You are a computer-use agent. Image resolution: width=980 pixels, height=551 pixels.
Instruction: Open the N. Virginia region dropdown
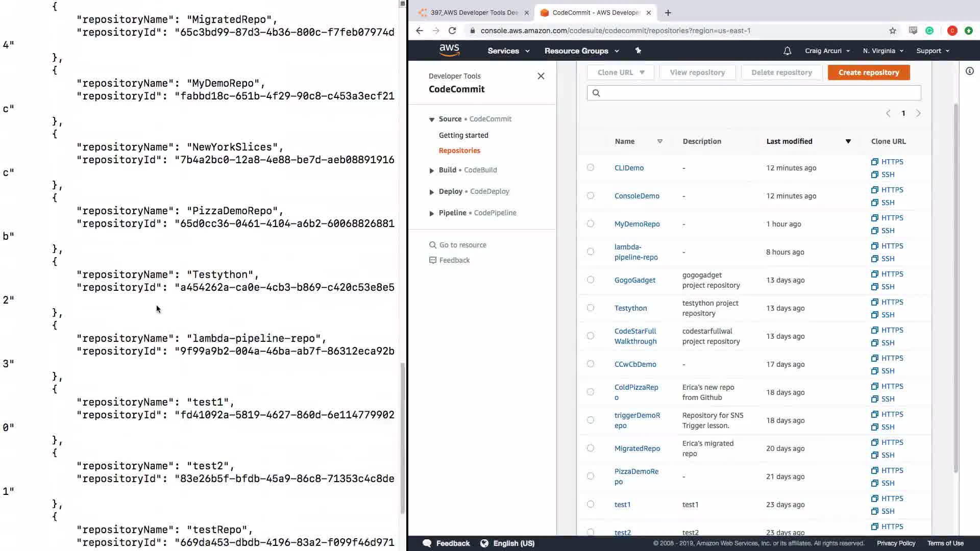(x=883, y=51)
